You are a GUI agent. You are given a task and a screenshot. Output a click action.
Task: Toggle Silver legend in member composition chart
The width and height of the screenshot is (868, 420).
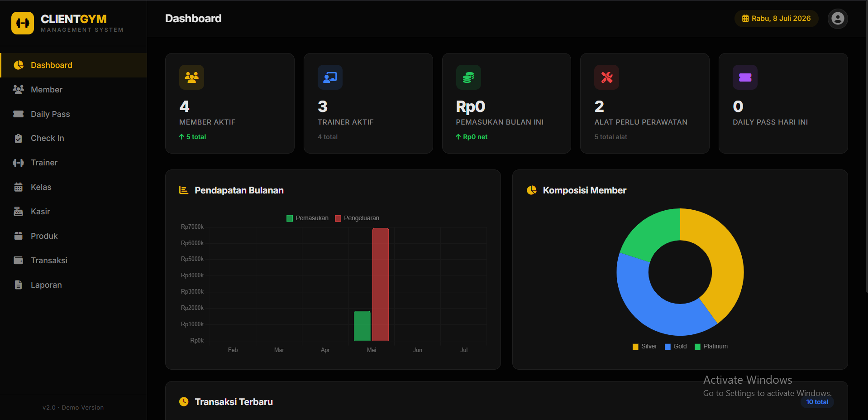tap(645, 347)
